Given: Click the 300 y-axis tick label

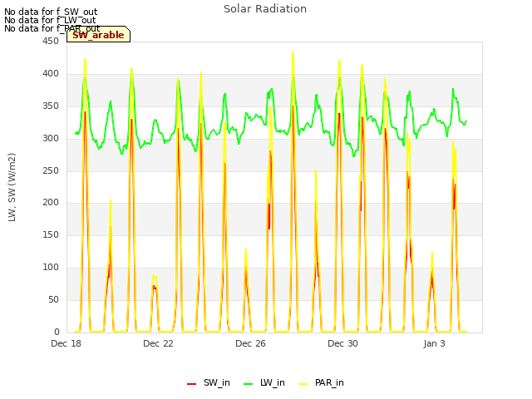Looking at the screenshot, I should click(x=51, y=139).
